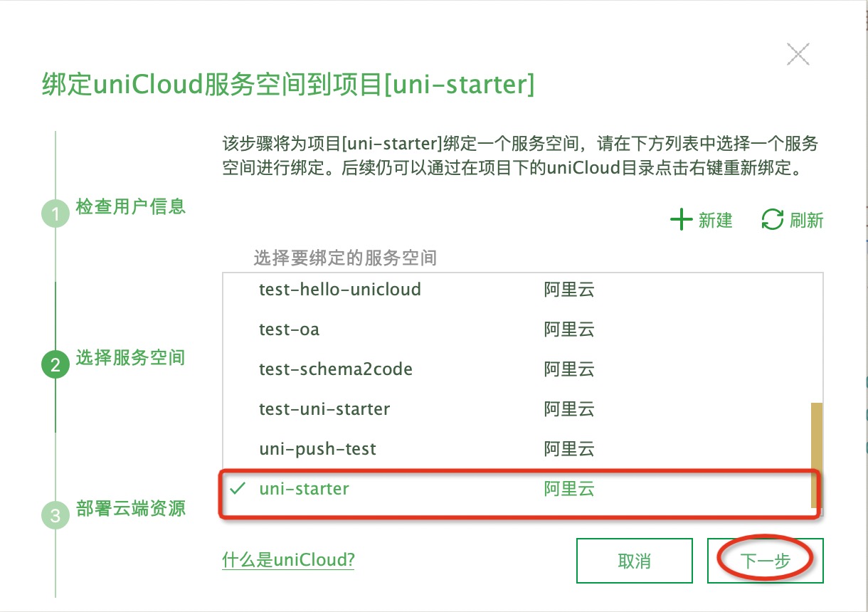This screenshot has width=868, height=612.
Task: Close the dialog with the X icon
Action: click(798, 54)
